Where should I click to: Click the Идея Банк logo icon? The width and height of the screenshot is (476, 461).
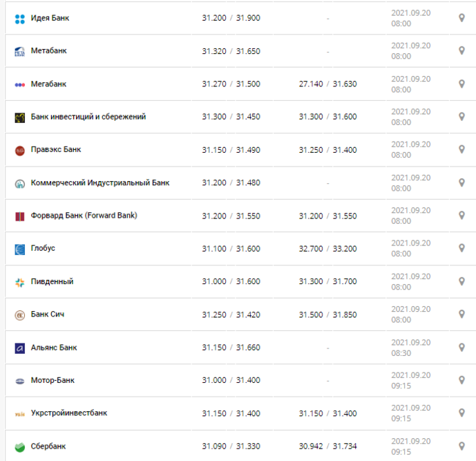pos(20,19)
